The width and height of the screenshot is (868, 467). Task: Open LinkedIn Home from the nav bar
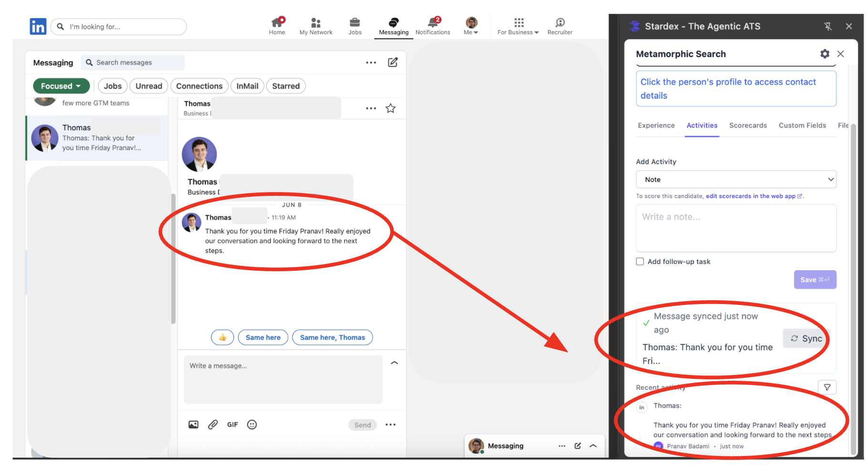(x=277, y=26)
